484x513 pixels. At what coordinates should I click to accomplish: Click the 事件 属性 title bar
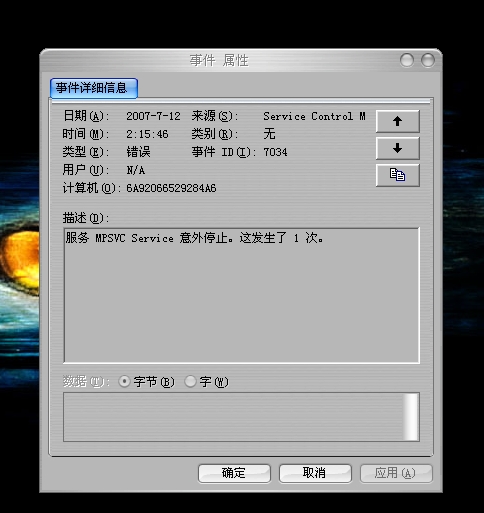pyautogui.click(x=219, y=61)
